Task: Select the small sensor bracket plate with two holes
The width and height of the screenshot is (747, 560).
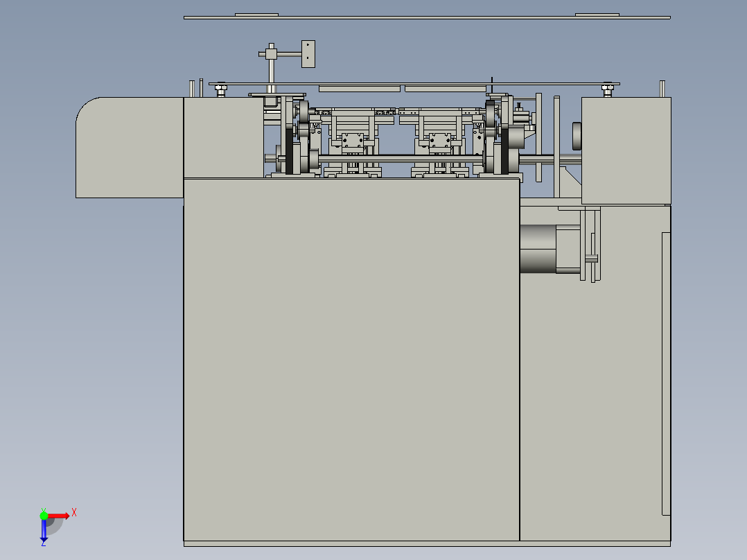Action: [308, 54]
